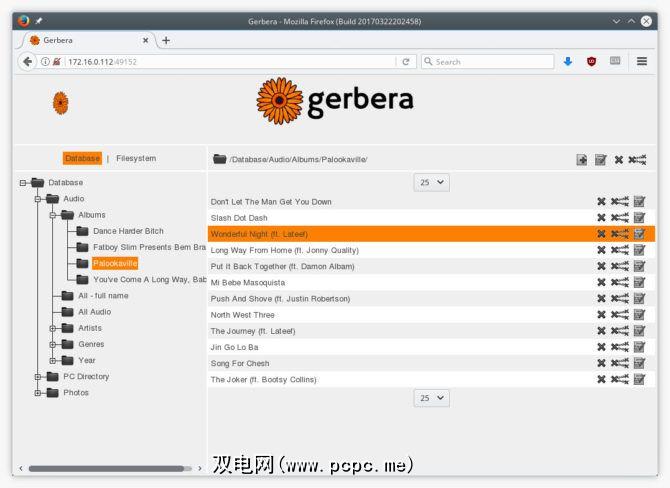Edit the Slash Dot Dash track
This screenshot has width=670, height=488.
(x=639, y=218)
